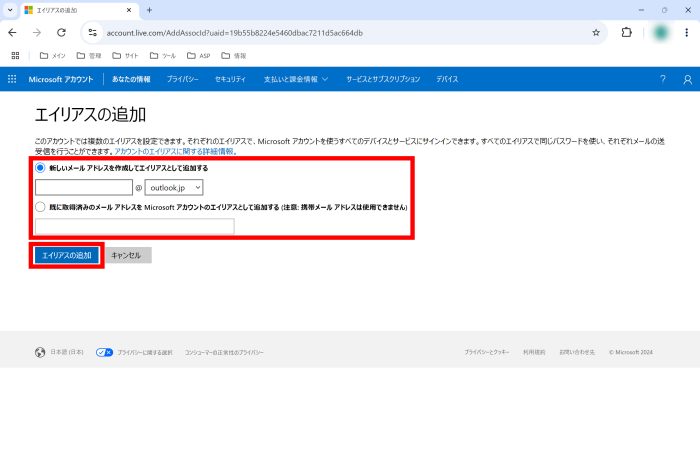Open the Microsoft app launcher grid

(x=12, y=78)
